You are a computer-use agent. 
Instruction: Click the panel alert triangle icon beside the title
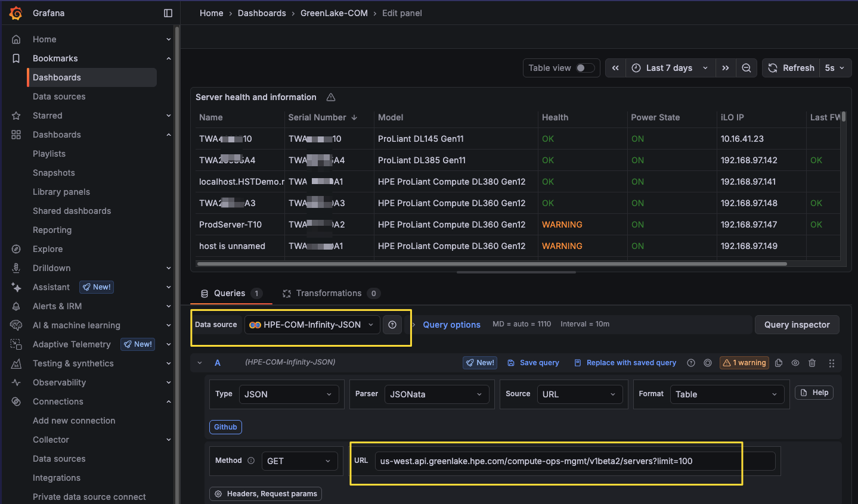click(x=331, y=97)
